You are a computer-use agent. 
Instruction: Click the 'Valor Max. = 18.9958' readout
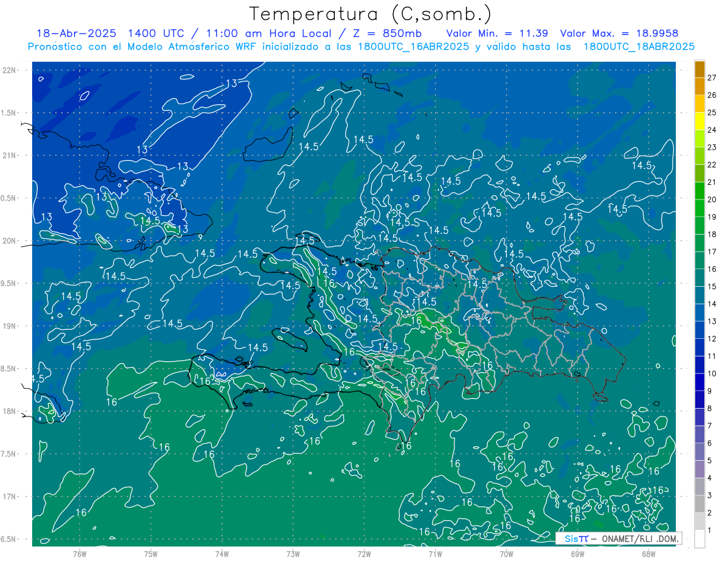coord(619,33)
